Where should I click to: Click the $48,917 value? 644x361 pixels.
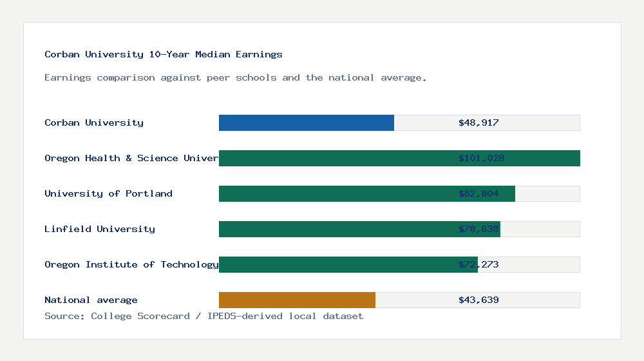(478, 122)
